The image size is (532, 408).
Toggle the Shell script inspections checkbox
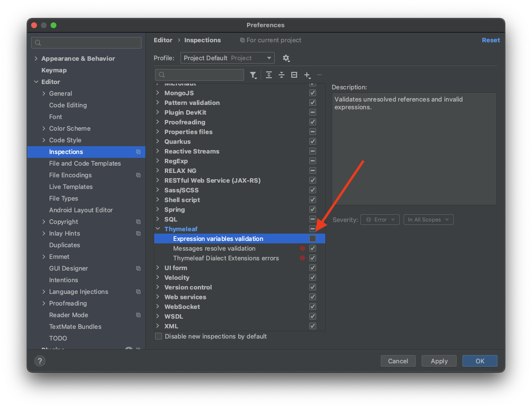click(313, 200)
